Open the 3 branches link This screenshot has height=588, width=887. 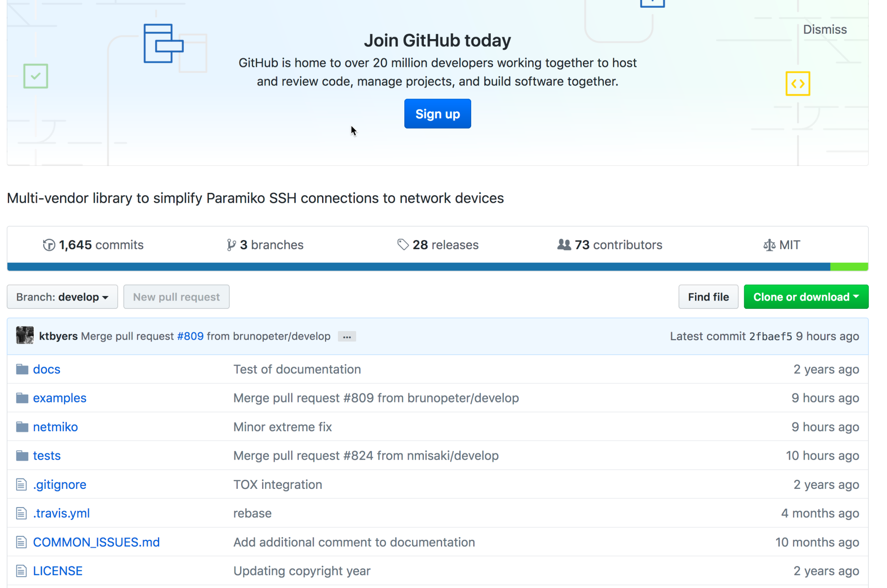(265, 245)
